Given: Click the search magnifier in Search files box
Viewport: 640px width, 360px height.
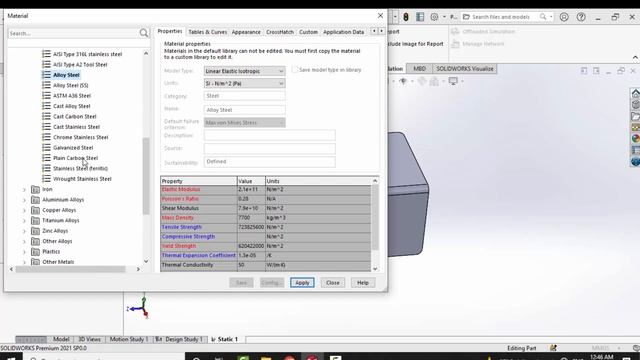Looking at the screenshot, I should tap(543, 17).
